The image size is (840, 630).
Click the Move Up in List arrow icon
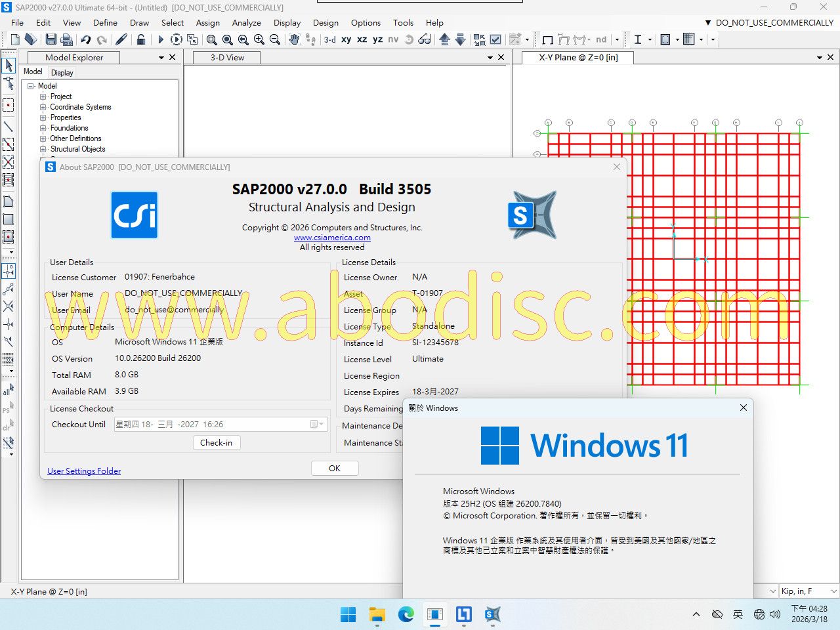[x=444, y=39]
